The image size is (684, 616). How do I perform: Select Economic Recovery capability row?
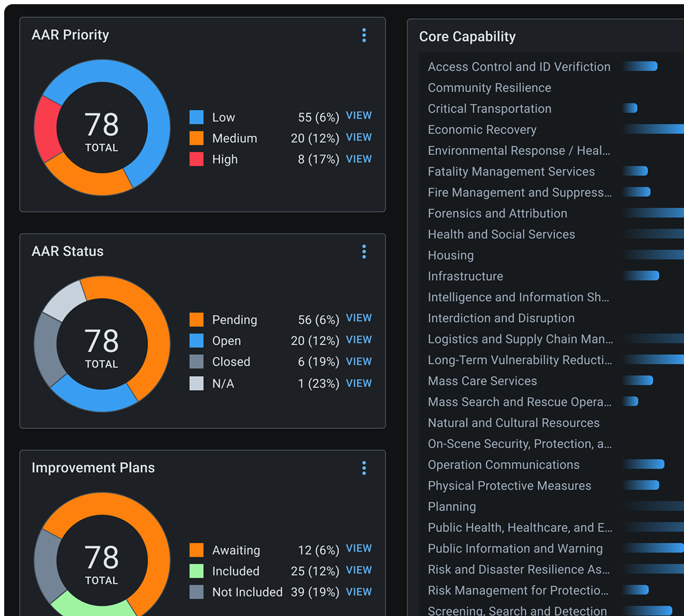tap(482, 130)
